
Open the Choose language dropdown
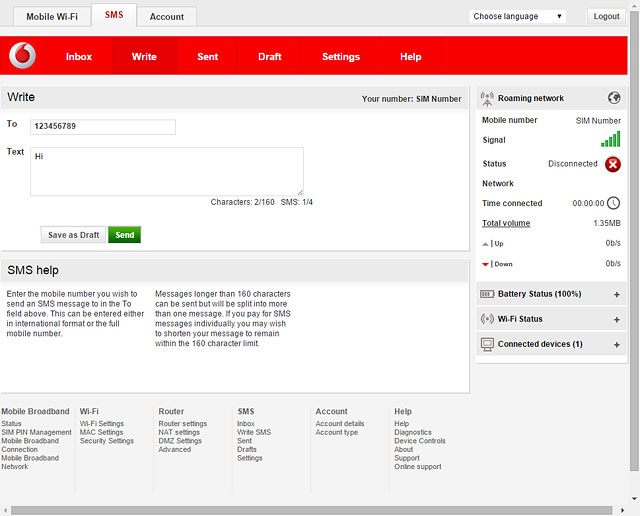tap(518, 16)
